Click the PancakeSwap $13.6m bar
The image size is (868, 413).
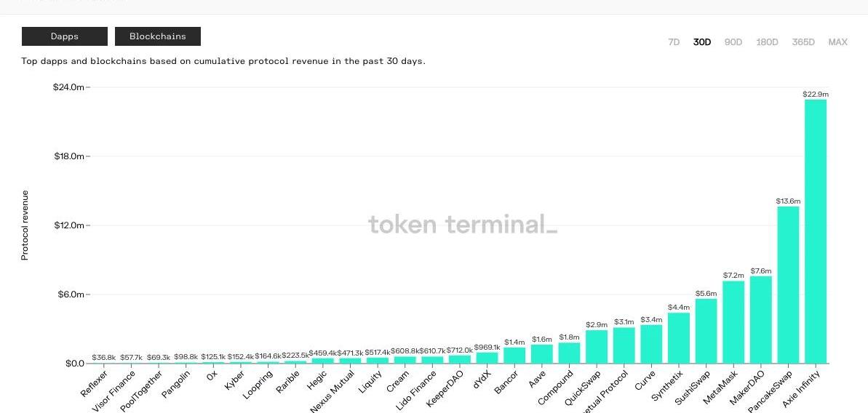tap(788, 285)
